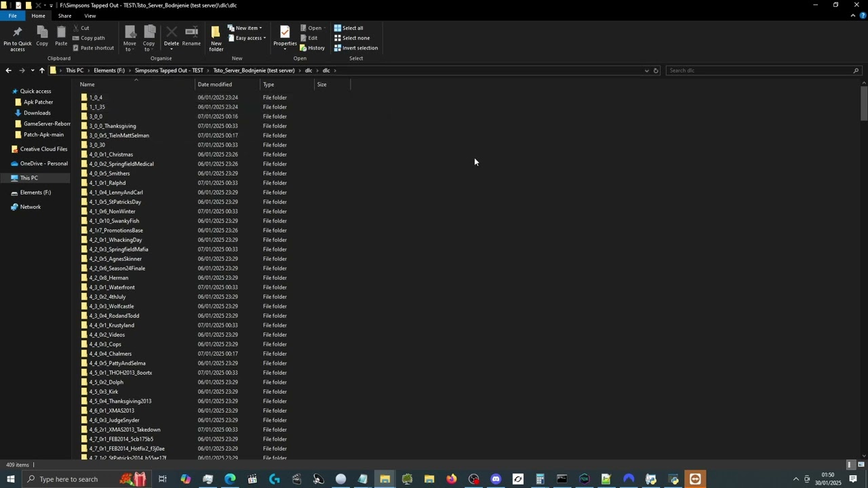Select OneDrive - Personal in navigation pane
The width and height of the screenshot is (868, 488).
click(x=43, y=163)
